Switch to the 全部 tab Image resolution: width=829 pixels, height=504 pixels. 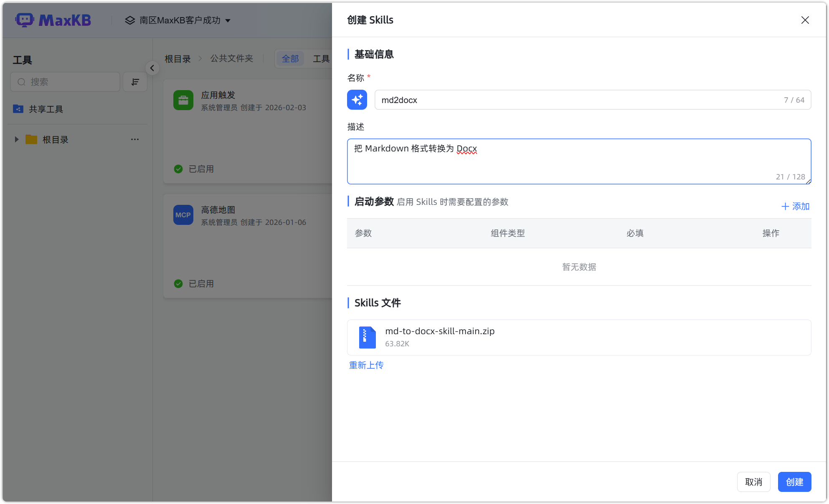coord(290,59)
